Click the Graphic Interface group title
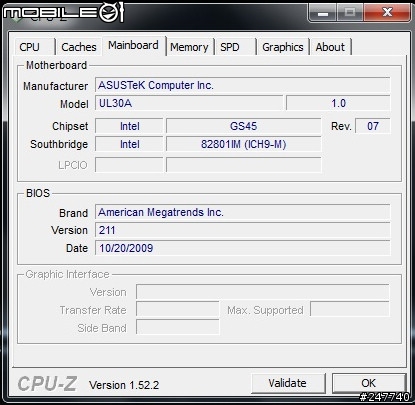The image size is (415, 405). pos(67,274)
